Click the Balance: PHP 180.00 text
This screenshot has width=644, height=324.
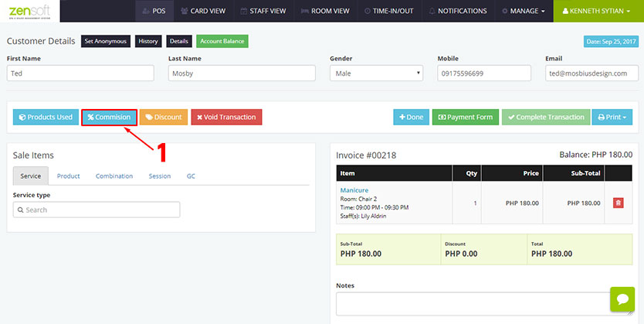595,155
